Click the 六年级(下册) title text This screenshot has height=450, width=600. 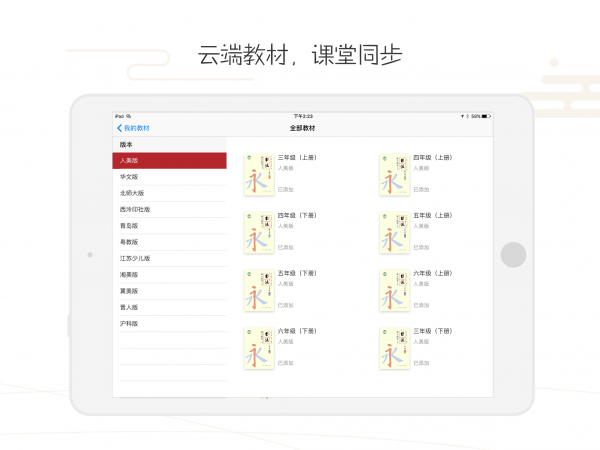pyautogui.click(x=297, y=331)
